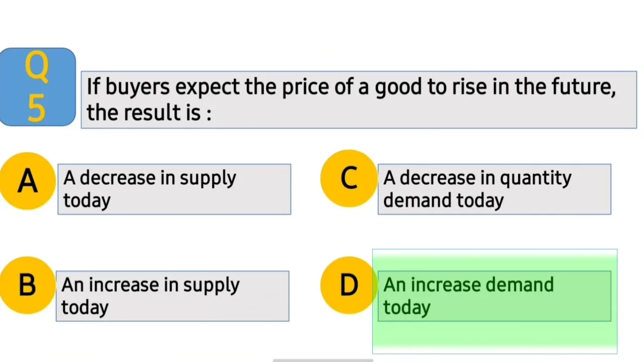
Task: Click the word 'today' in option D
Action: [x=407, y=308]
